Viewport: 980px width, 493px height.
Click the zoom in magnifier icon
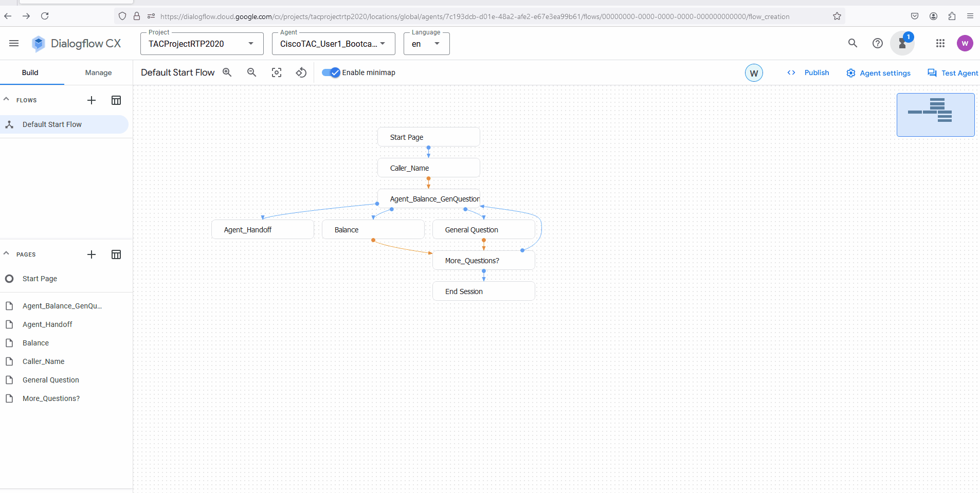click(x=227, y=72)
